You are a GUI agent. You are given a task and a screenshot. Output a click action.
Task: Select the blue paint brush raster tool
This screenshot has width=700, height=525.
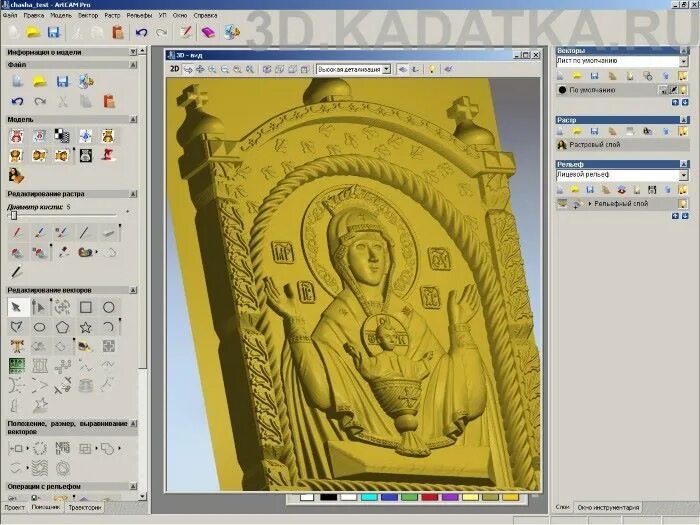click(39, 233)
